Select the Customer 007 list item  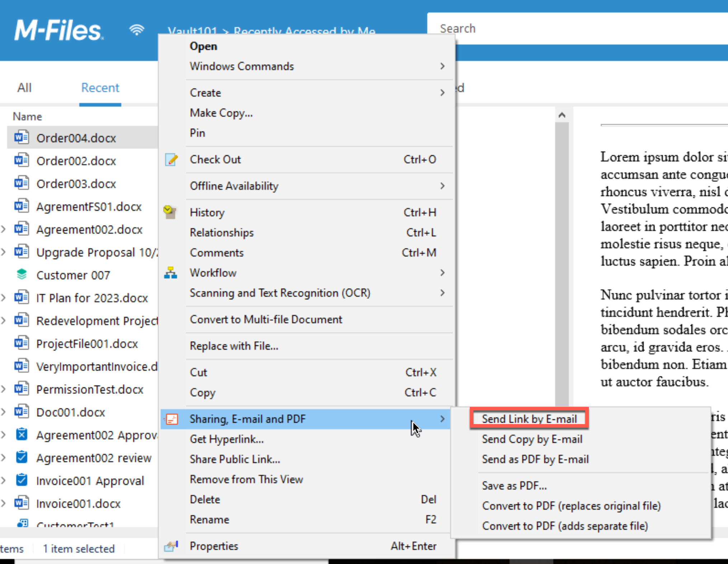(x=73, y=275)
